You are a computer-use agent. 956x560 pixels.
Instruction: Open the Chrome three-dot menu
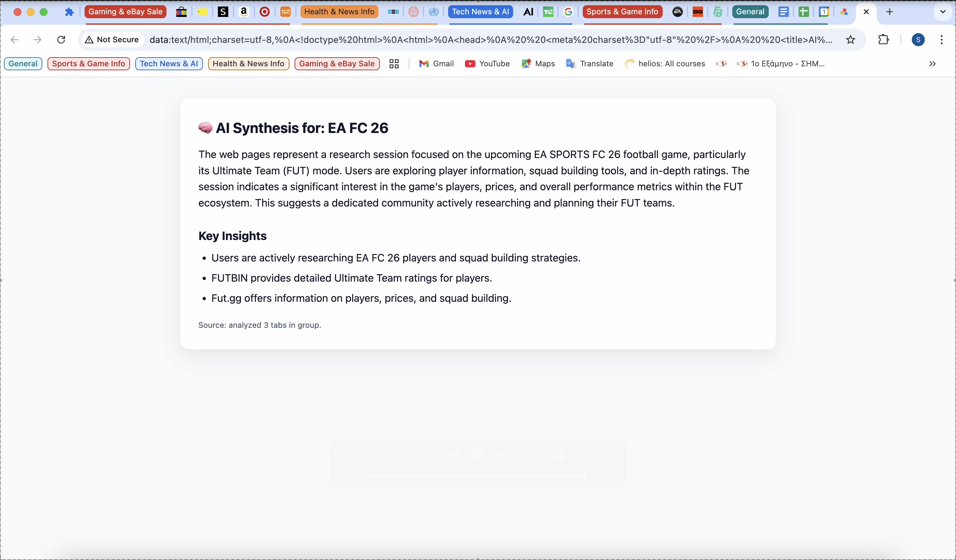942,39
